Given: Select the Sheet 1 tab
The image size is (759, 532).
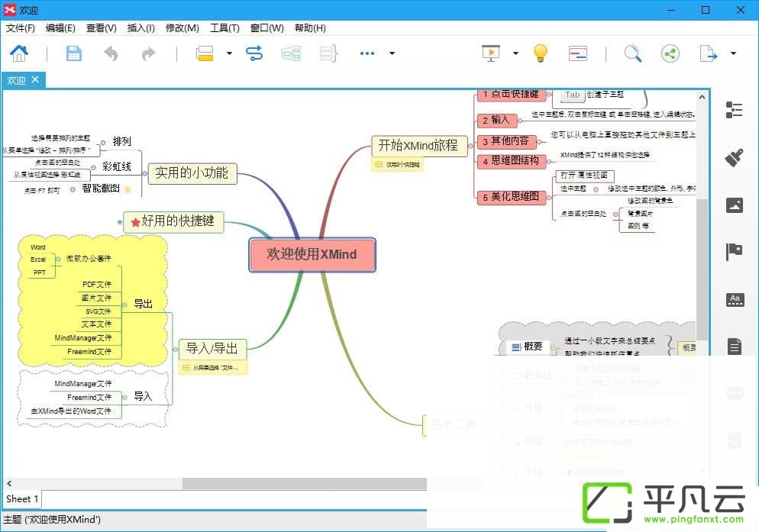Looking at the screenshot, I should [22, 499].
